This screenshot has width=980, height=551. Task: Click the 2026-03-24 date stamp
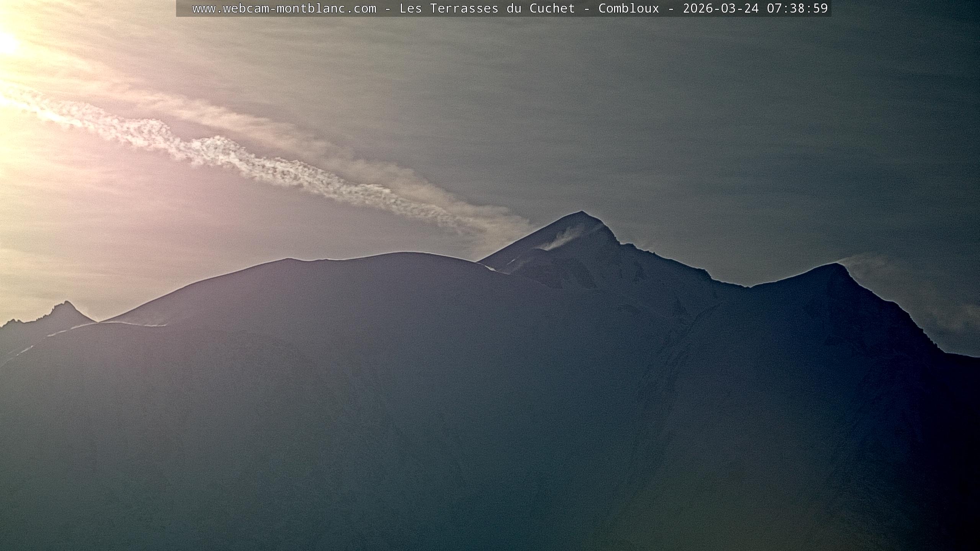[x=720, y=8]
